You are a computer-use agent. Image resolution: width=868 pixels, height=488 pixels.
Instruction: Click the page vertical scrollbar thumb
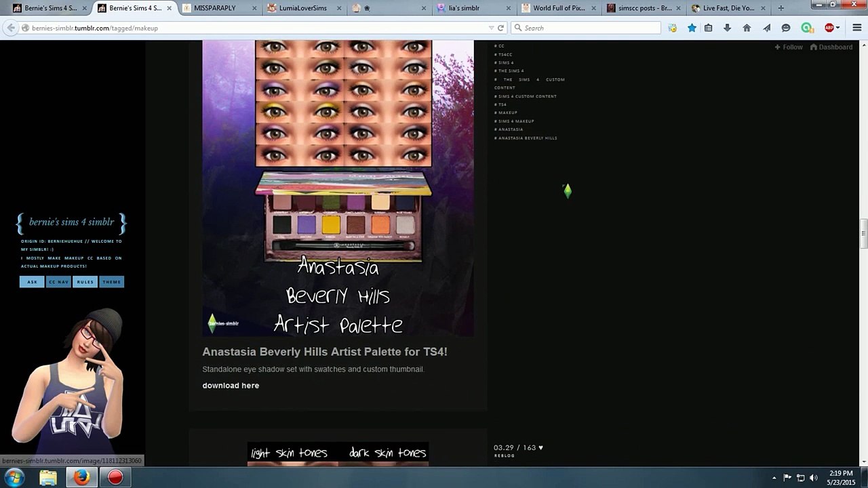click(863, 234)
